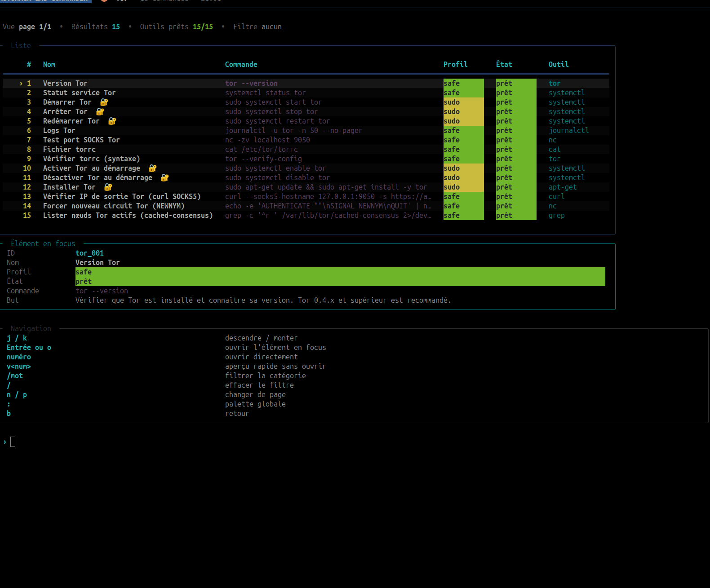Viewport: 710px width, 588px height.
Task: Click the lock icon beside Installer Tor
Action: [x=108, y=187]
